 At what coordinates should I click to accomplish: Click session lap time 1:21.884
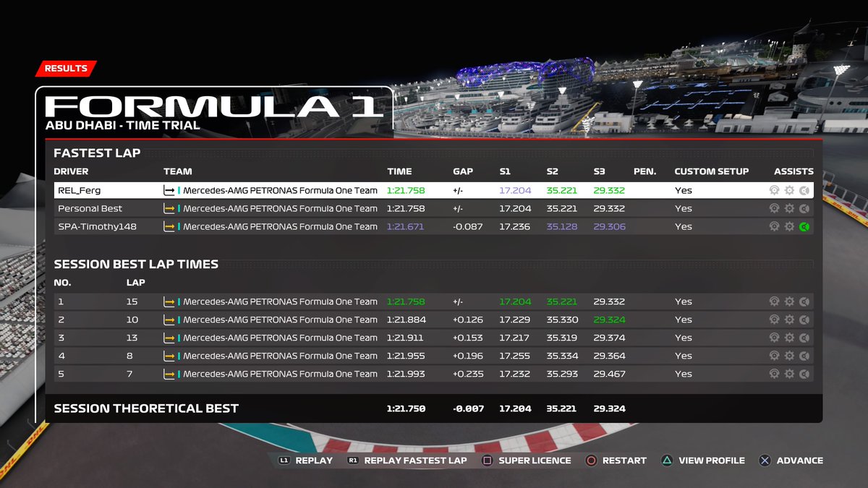click(407, 320)
